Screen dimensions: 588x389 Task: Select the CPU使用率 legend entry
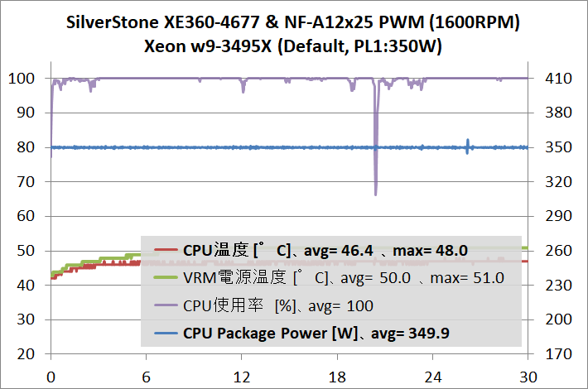point(263,305)
